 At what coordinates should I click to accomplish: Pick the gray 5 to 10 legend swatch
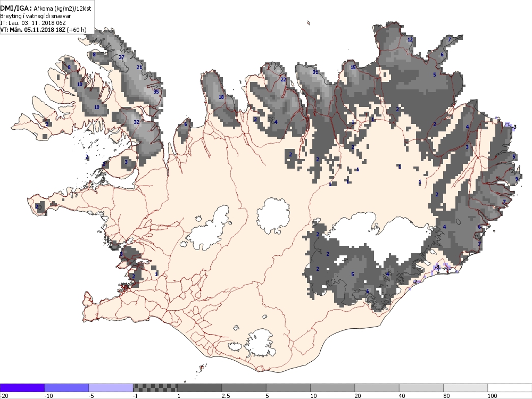pyautogui.click(x=288, y=388)
